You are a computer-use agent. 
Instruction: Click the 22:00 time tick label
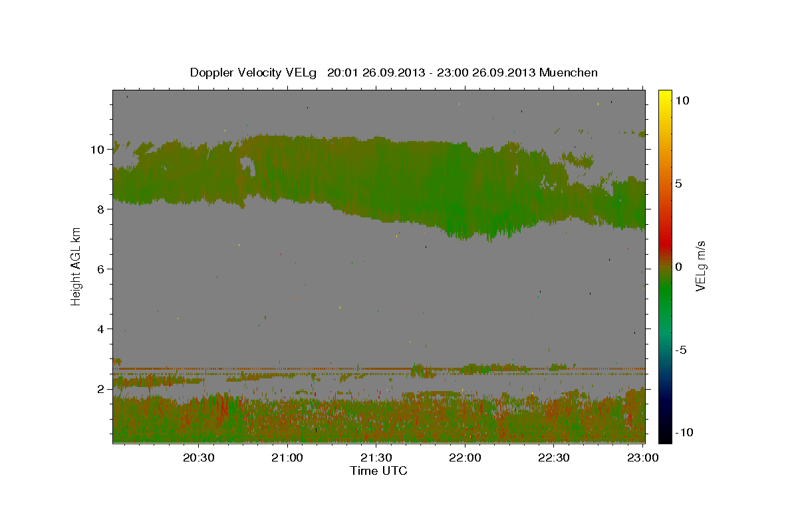click(x=465, y=458)
